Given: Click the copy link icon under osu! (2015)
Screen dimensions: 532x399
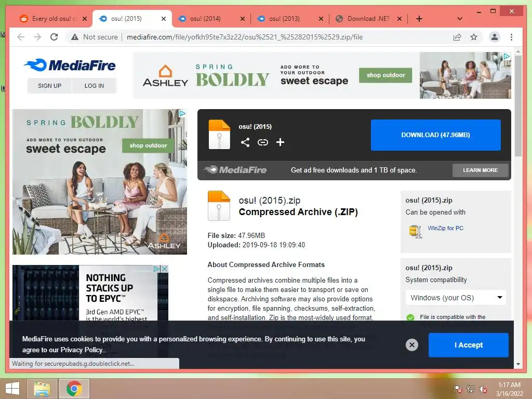Looking at the screenshot, I should coord(262,142).
